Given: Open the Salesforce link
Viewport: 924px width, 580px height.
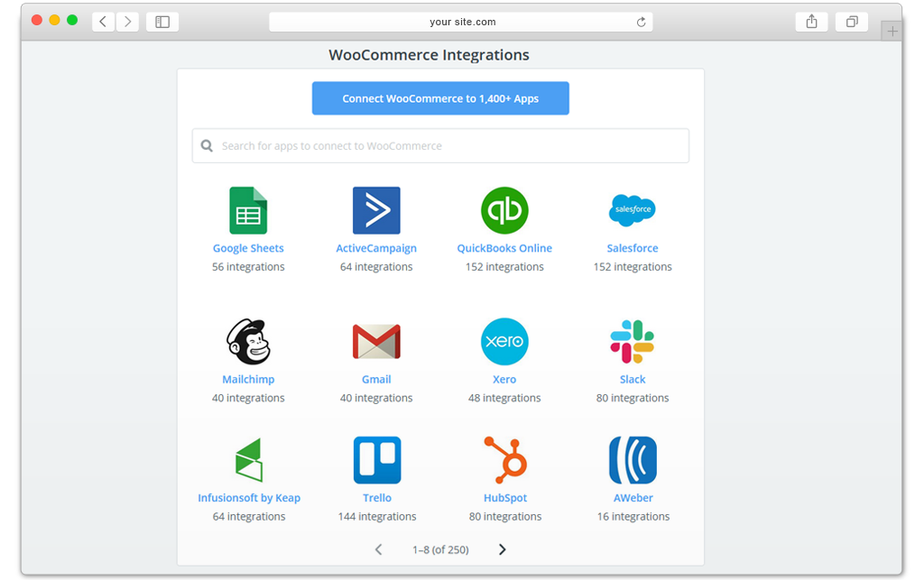Looking at the screenshot, I should coord(633,248).
